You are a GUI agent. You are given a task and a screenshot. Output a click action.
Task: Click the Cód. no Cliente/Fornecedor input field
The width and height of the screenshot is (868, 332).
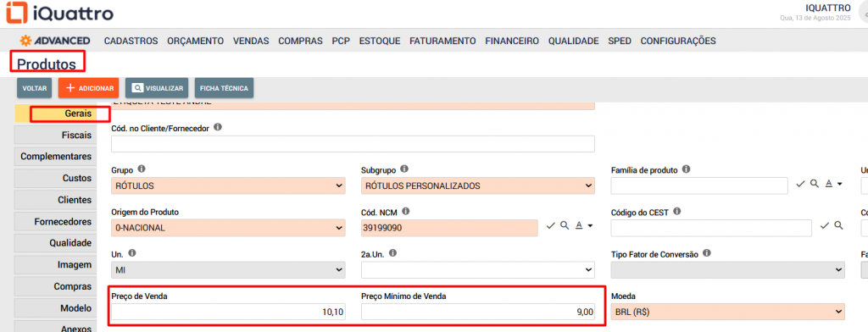tap(353, 144)
